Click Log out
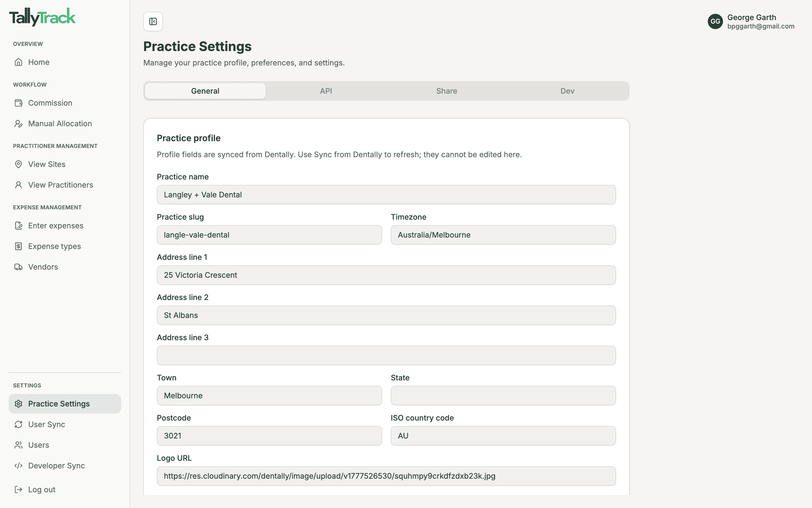This screenshot has height=508, width=812. point(65,490)
